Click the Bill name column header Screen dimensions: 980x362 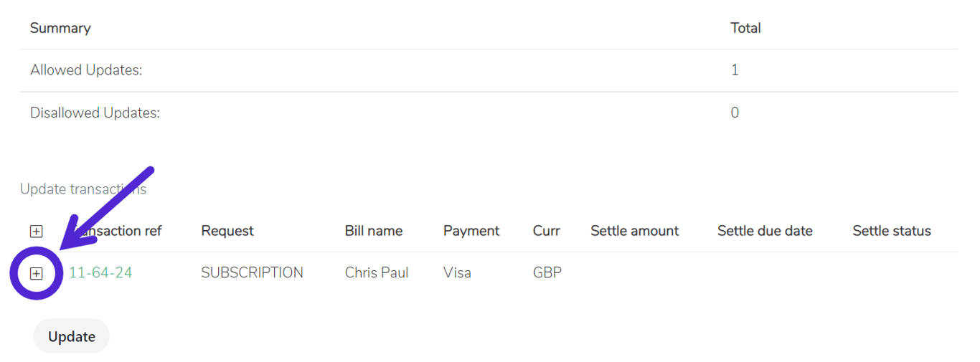coord(373,231)
